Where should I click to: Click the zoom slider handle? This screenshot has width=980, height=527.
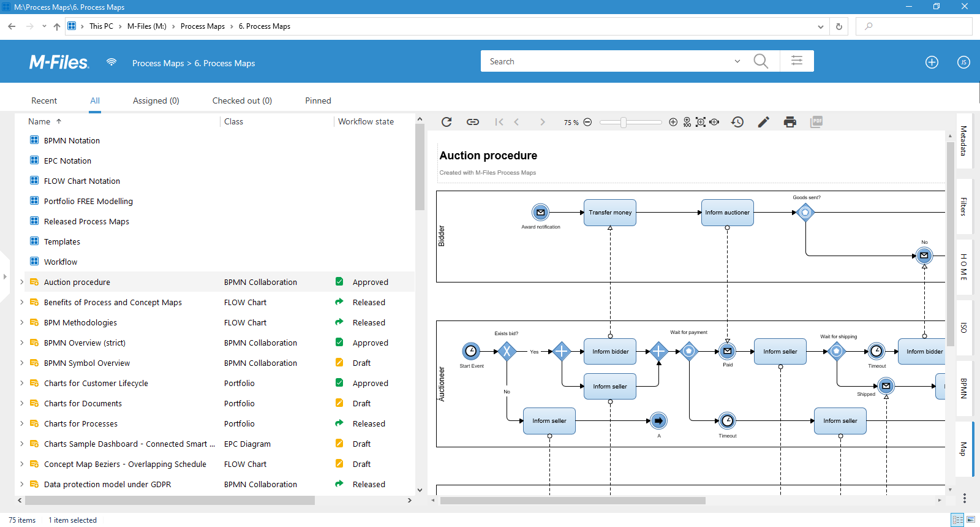click(623, 122)
